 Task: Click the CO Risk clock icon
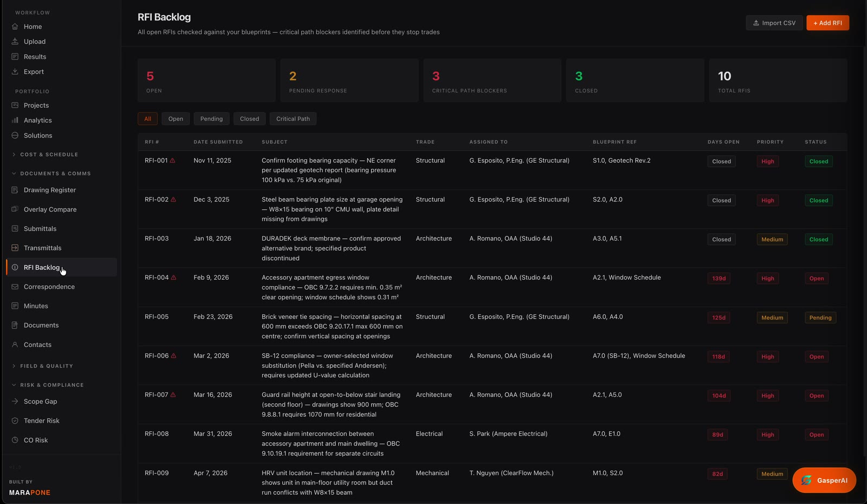pyautogui.click(x=15, y=440)
